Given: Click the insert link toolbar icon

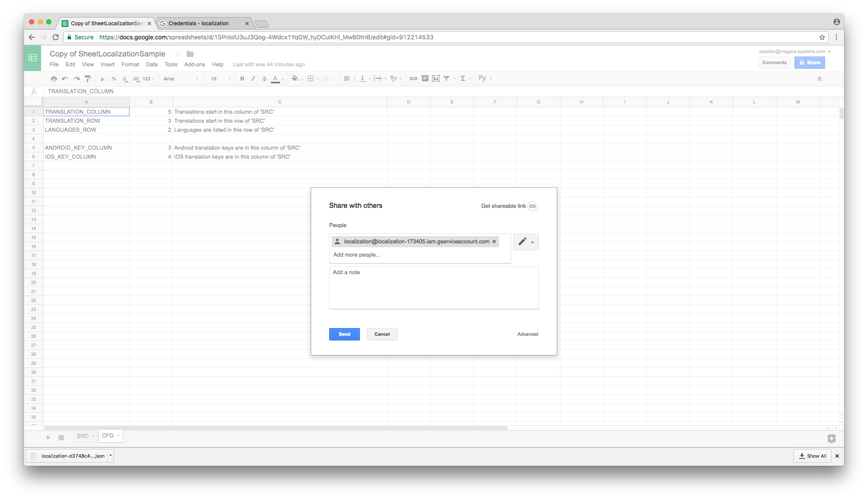Looking at the screenshot, I should point(413,79).
